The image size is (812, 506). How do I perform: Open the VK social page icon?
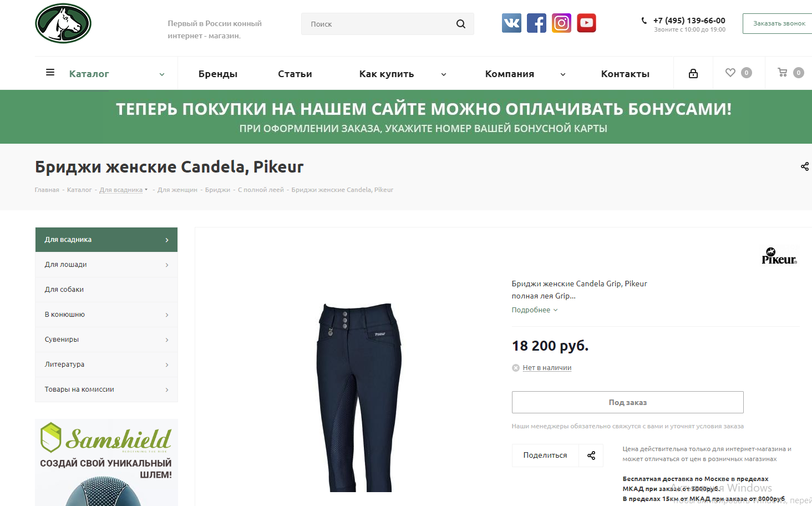tap(511, 23)
